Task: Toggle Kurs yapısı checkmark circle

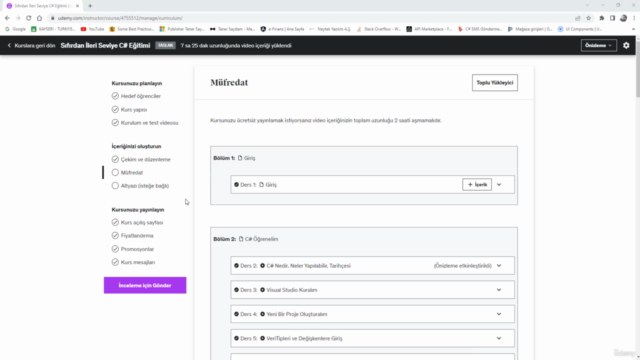Action: 115,109
